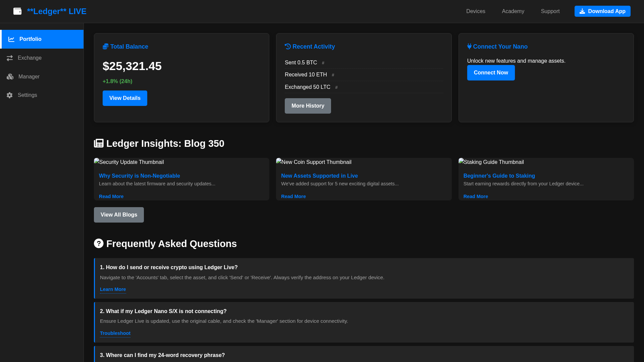Viewport: 644px width, 362px height.
Task: Open the Portfolio section
Action: (42, 39)
